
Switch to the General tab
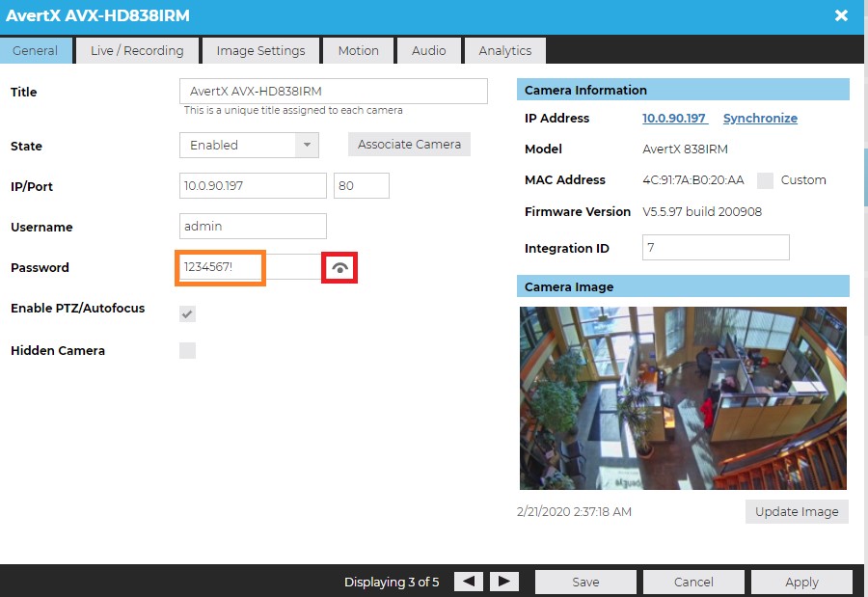(36, 50)
